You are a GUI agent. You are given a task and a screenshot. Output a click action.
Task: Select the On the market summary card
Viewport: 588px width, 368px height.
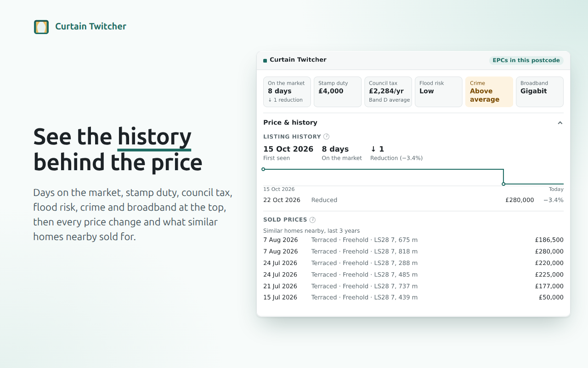(x=287, y=92)
